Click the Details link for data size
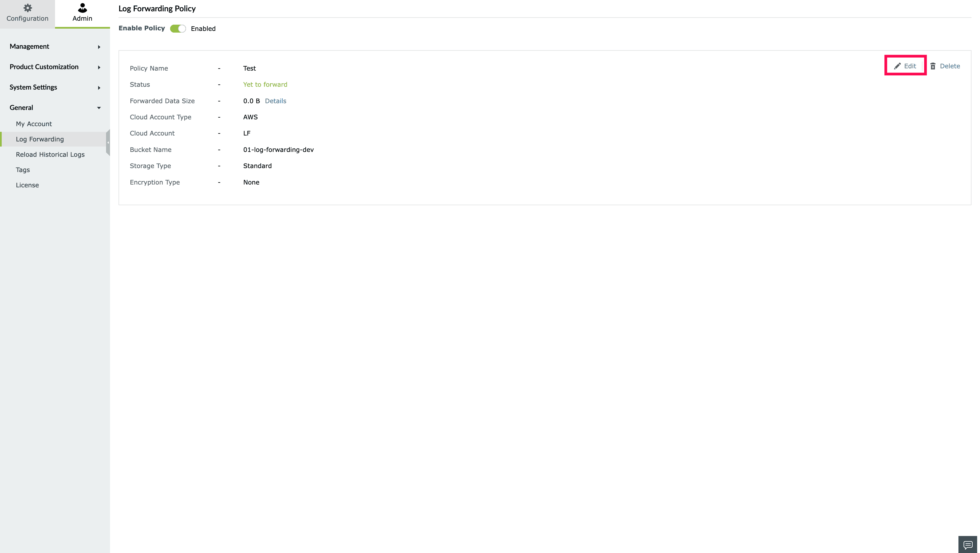Screen dimensions: 980x553 point(275,101)
